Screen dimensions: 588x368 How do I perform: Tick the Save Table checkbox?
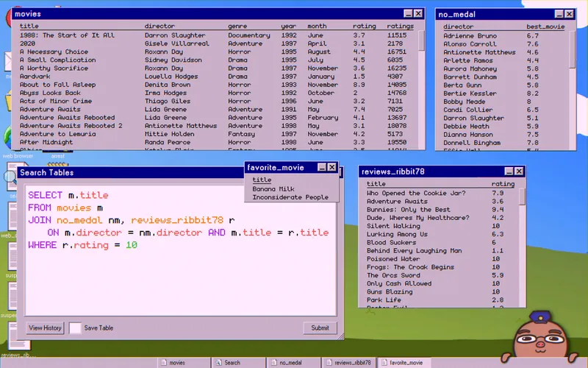(75, 328)
